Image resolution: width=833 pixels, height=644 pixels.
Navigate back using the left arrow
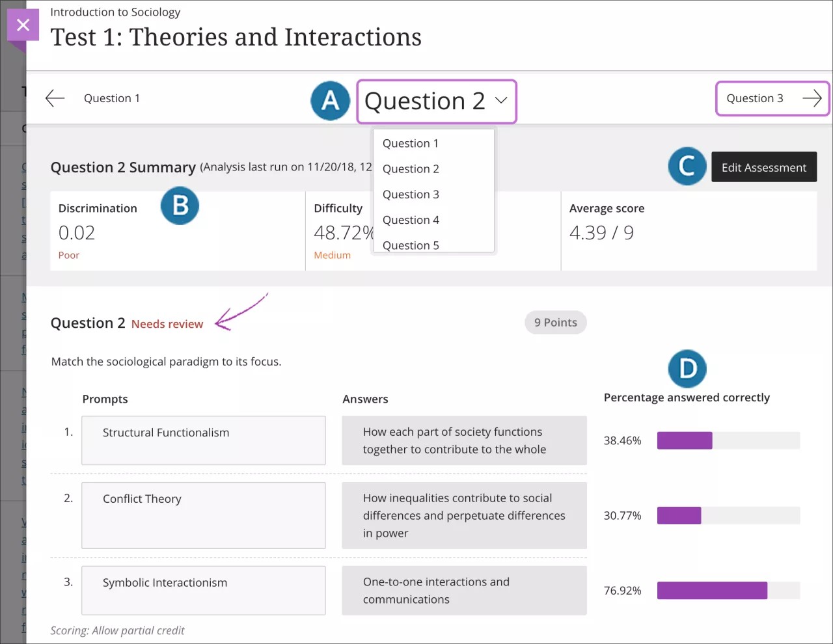(x=55, y=98)
